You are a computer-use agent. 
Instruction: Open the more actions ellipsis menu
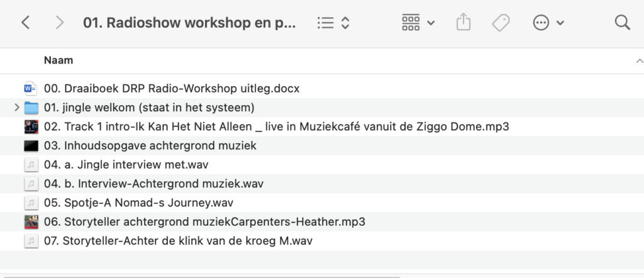pos(548,23)
